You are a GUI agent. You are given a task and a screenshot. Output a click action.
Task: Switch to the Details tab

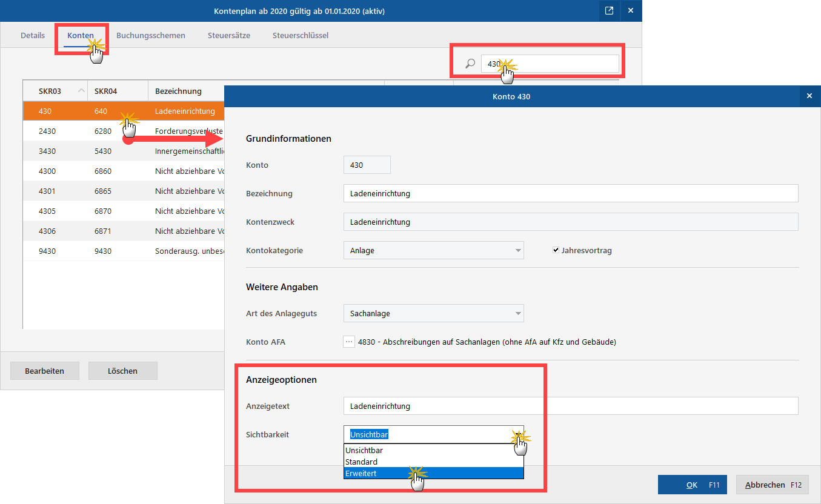(33, 35)
